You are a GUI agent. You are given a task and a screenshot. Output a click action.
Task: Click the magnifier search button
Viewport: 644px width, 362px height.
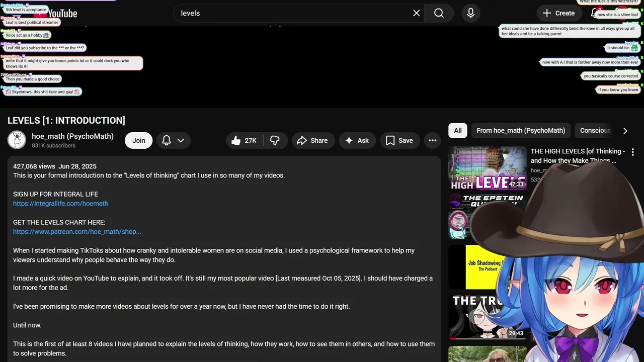point(439,13)
